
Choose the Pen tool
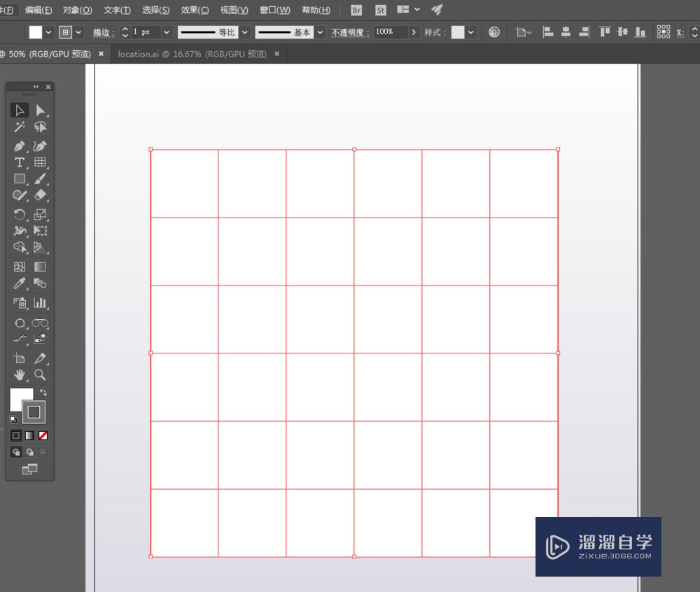coord(20,146)
